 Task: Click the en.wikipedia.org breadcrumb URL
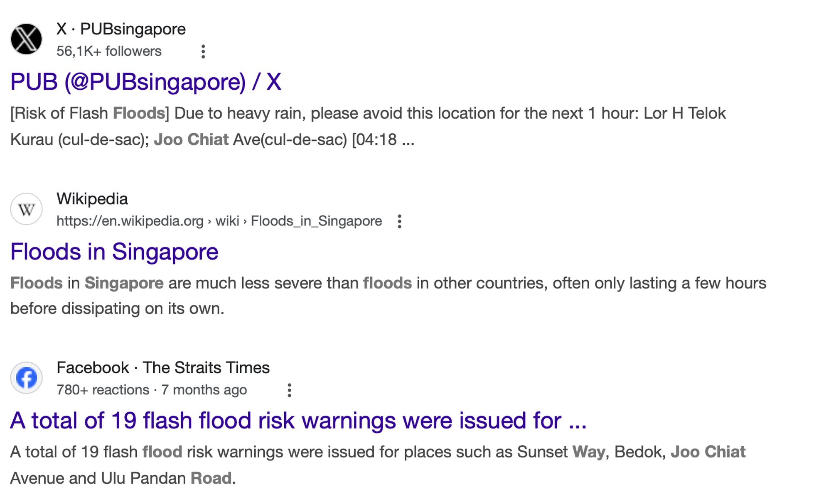219,221
